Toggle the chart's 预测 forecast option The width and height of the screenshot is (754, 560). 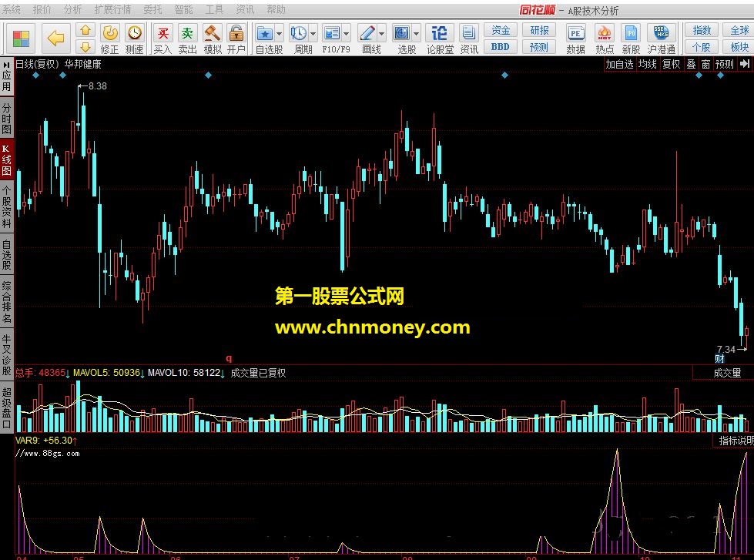pyautogui.click(x=724, y=64)
